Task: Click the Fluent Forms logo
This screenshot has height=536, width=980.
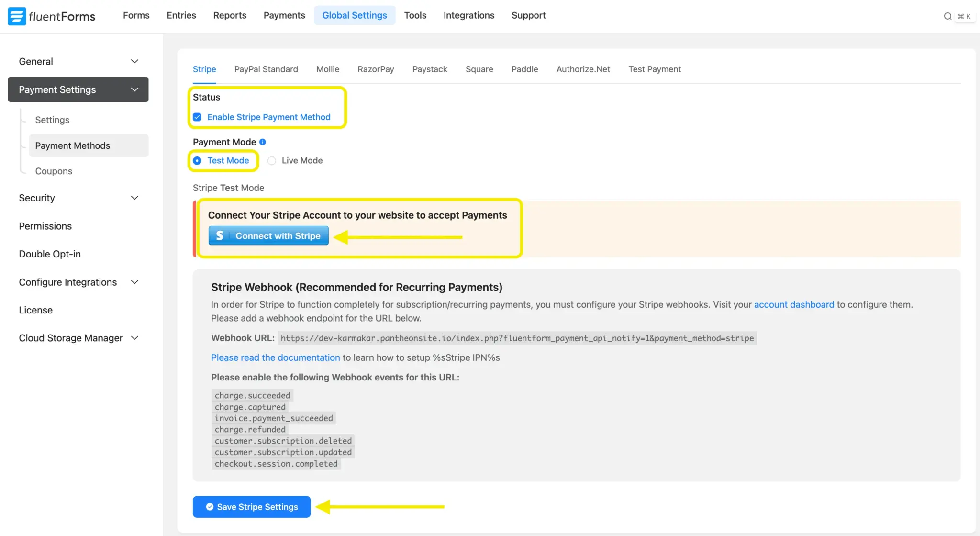Action: point(52,16)
